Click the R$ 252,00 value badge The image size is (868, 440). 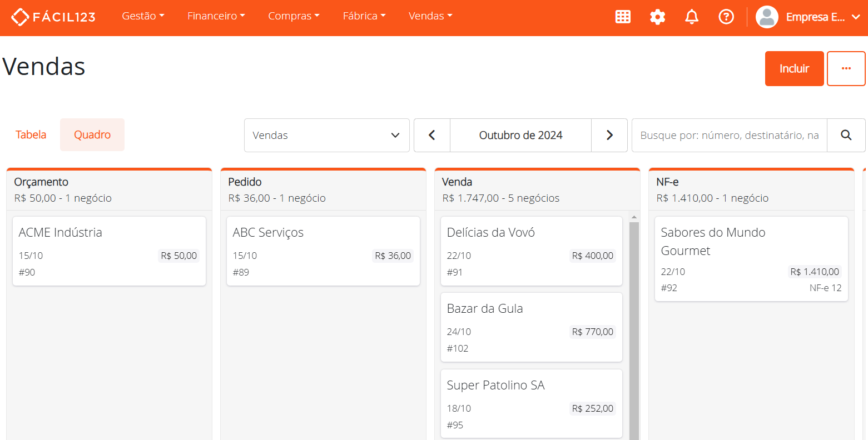(x=593, y=408)
